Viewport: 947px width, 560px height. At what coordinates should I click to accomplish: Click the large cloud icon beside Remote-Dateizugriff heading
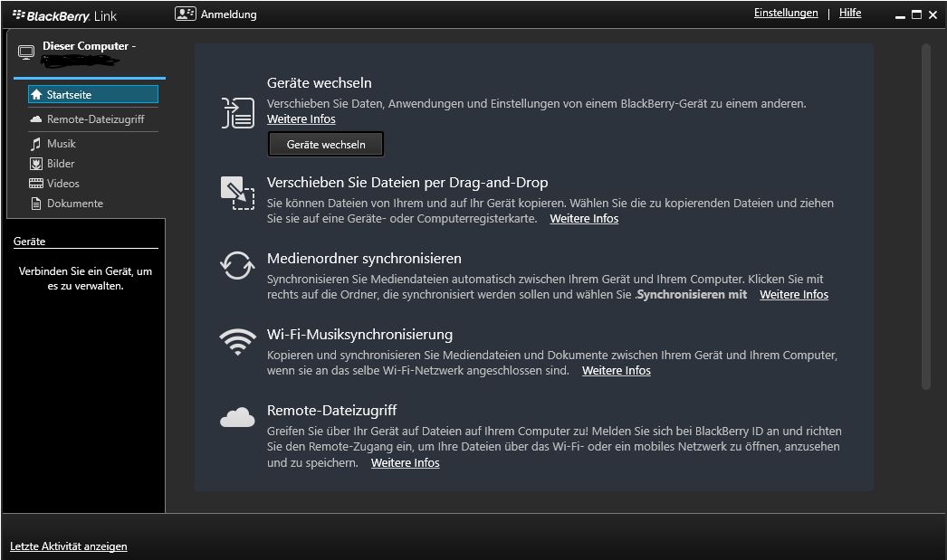237,417
